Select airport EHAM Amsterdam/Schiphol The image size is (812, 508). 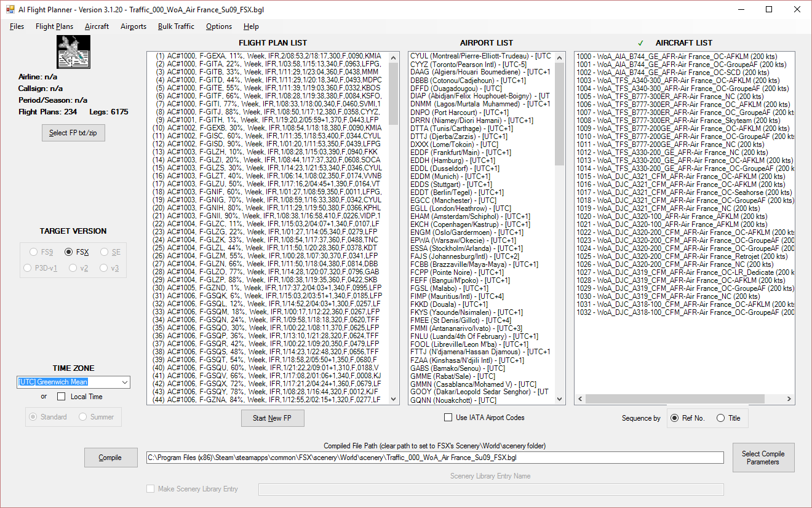coord(482,216)
